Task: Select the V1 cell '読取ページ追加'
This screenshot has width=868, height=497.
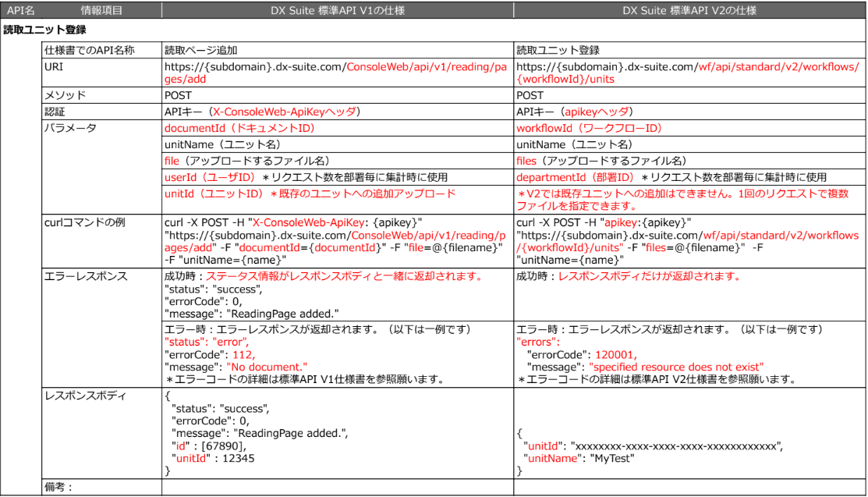Action: click(x=201, y=51)
